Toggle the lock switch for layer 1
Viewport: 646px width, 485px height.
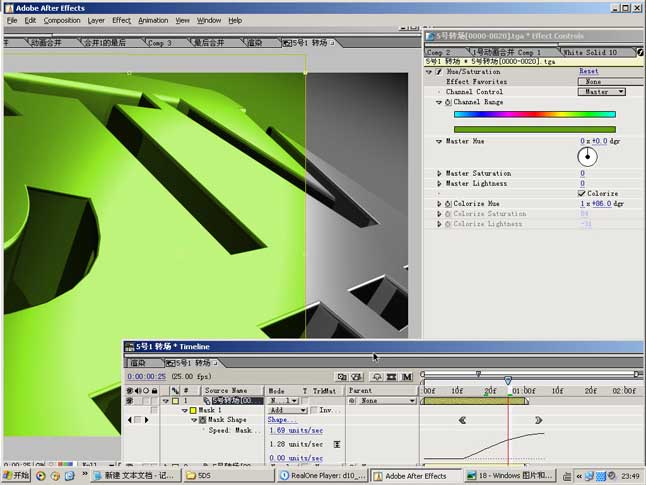click(154, 401)
